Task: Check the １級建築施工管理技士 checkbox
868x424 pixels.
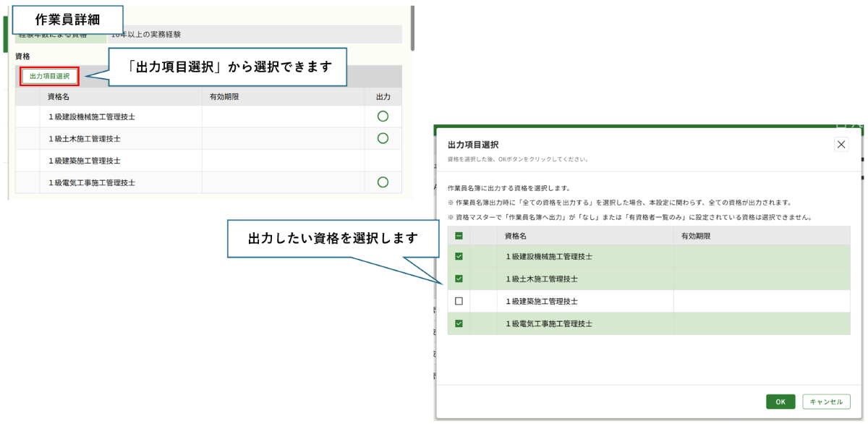Action: tap(459, 301)
